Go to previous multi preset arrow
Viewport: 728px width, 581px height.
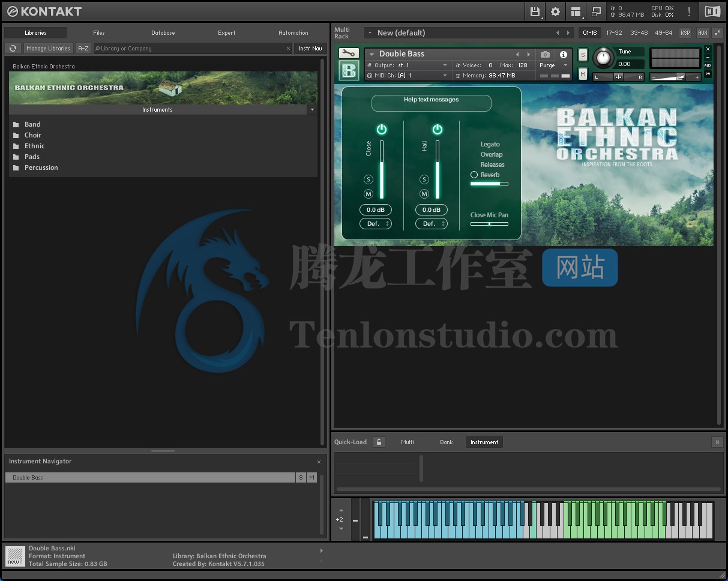558,33
